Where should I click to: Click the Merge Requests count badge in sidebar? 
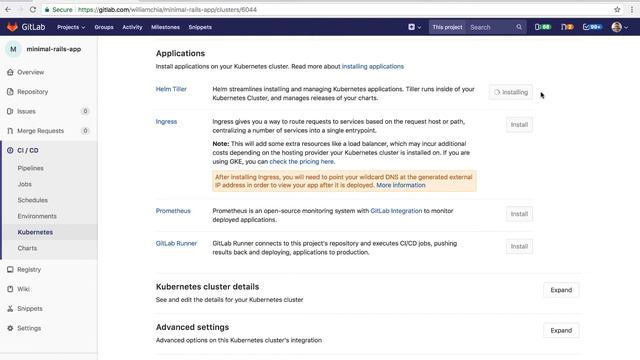(85, 131)
